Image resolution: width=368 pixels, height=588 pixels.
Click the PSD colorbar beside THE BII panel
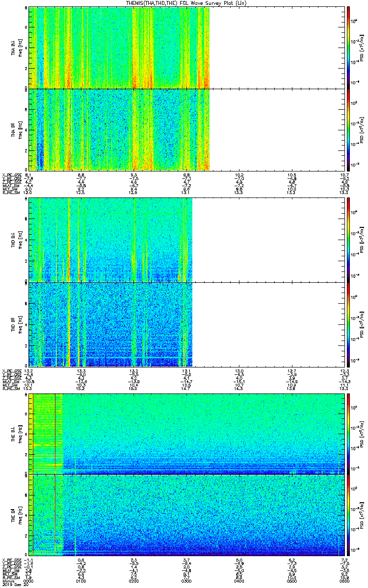348,516
